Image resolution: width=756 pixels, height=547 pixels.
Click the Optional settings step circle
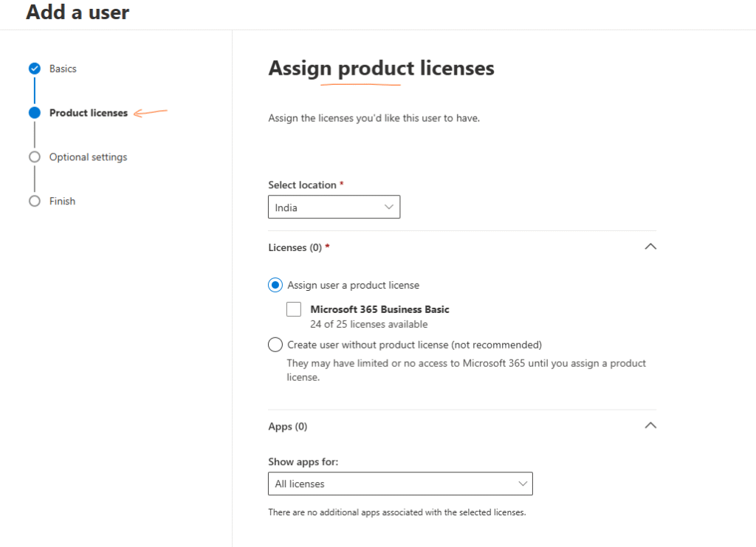tap(34, 157)
